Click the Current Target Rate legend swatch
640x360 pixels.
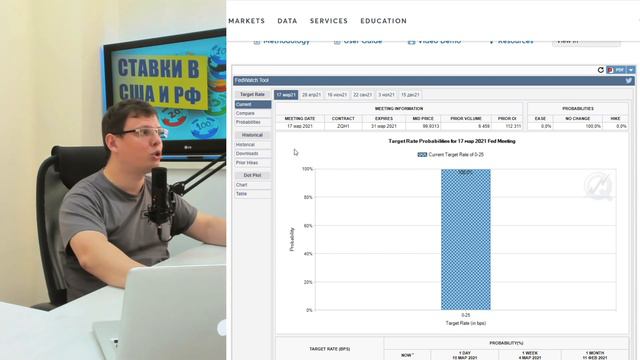coord(422,155)
